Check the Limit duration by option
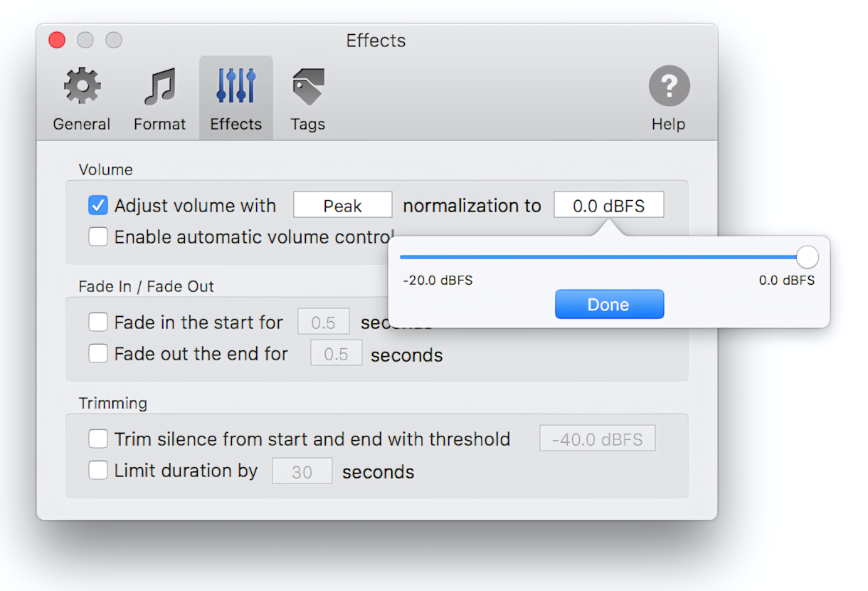This screenshot has width=868, height=591. pos(98,471)
